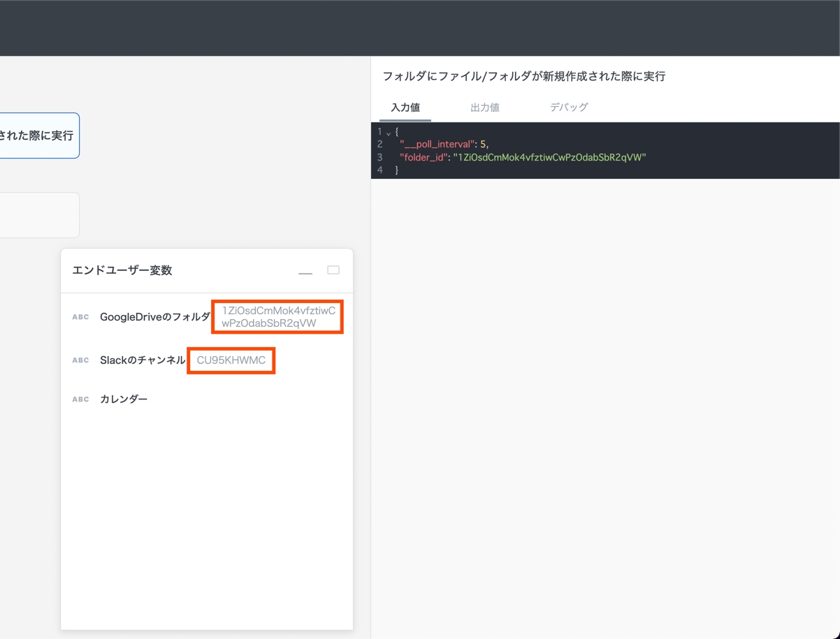Show the デバッグ tab
This screenshot has height=639, width=840.
[568, 108]
